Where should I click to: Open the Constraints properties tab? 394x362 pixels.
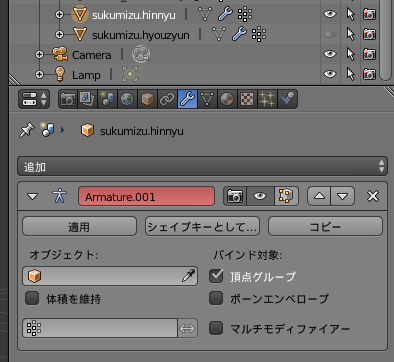[167, 99]
